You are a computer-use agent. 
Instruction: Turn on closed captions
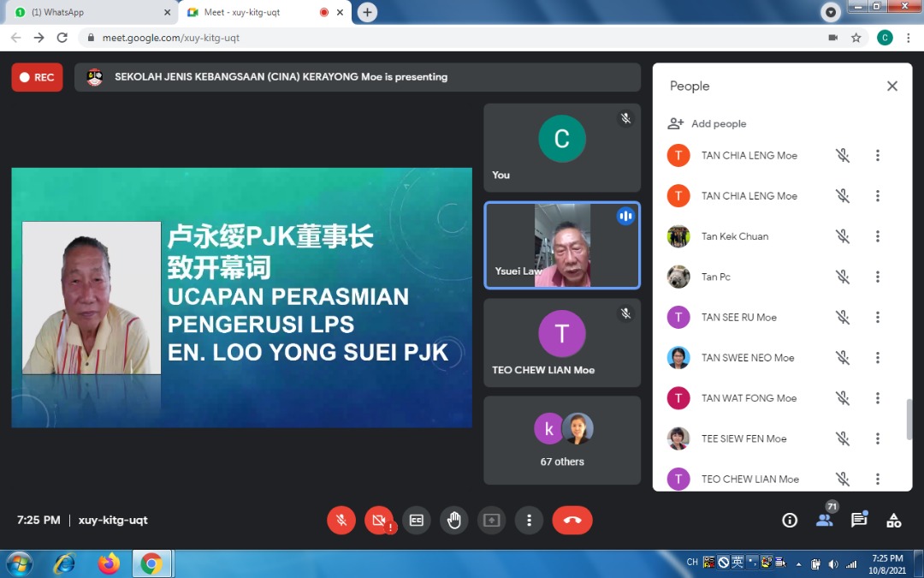pyautogui.click(x=417, y=520)
